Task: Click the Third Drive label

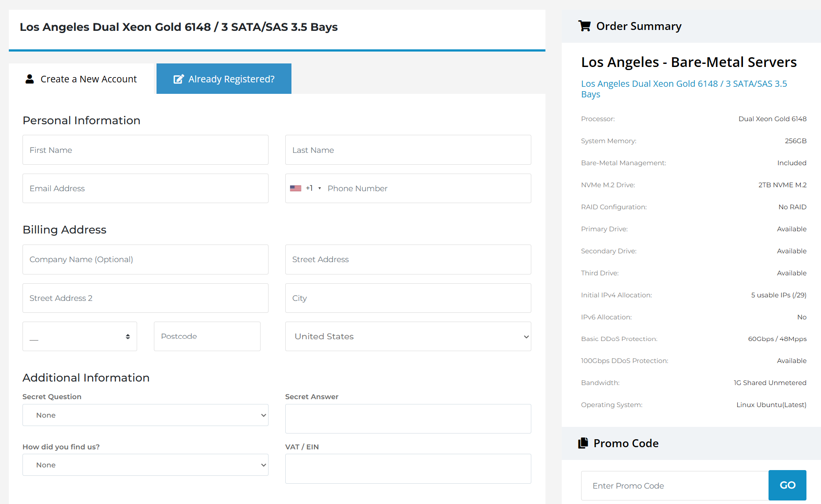Action: point(600,273)
